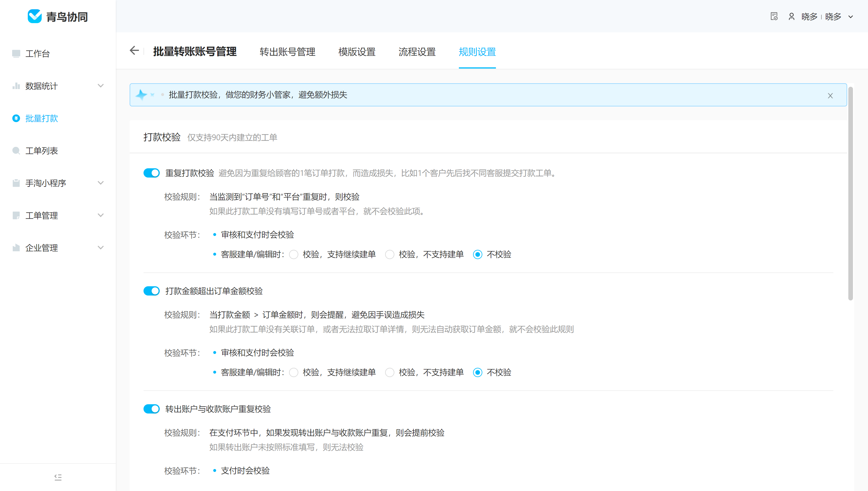The width and height of the screenshot is (868, 491).
Task: Turn off 重复打款校验 switch
Action: pyautogui.click(x=152, y=173)
